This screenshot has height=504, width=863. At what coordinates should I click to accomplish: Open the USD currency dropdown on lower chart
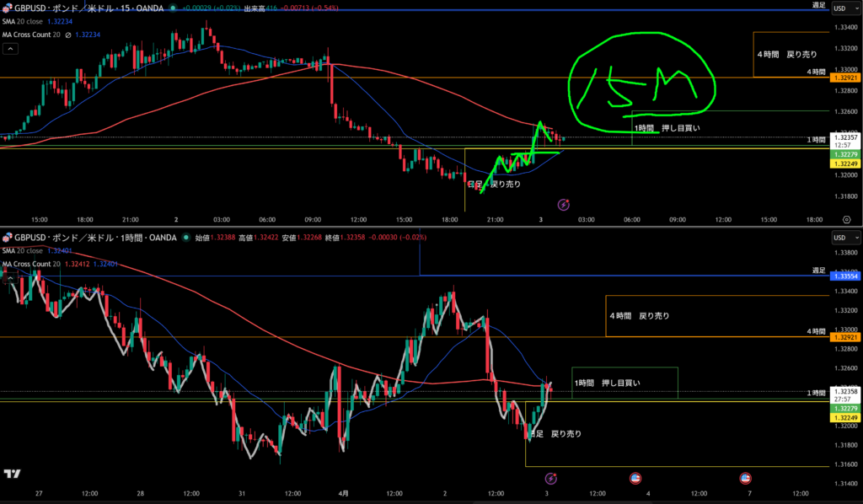coord(840,239)
